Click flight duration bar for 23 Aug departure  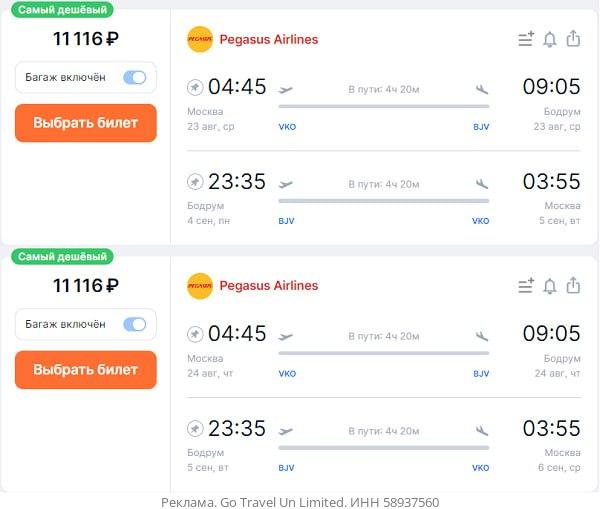(384, 103)
